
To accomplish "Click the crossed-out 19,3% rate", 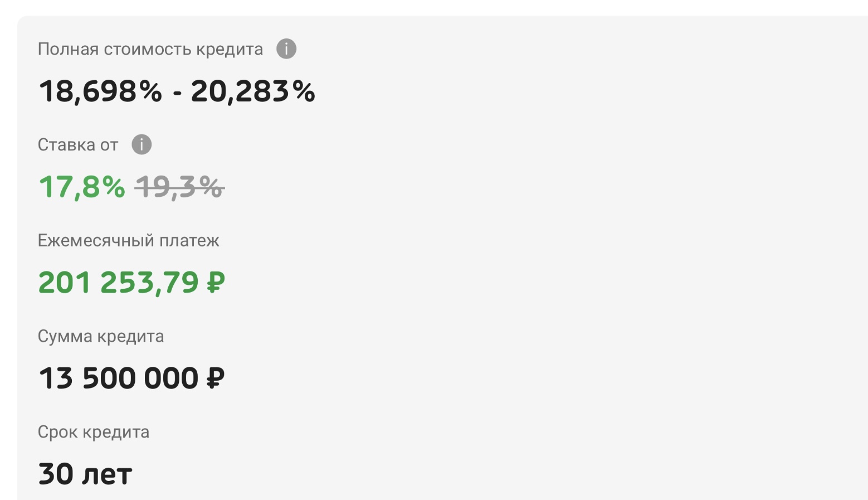I will pyautogui.click(x=179, y=187).
